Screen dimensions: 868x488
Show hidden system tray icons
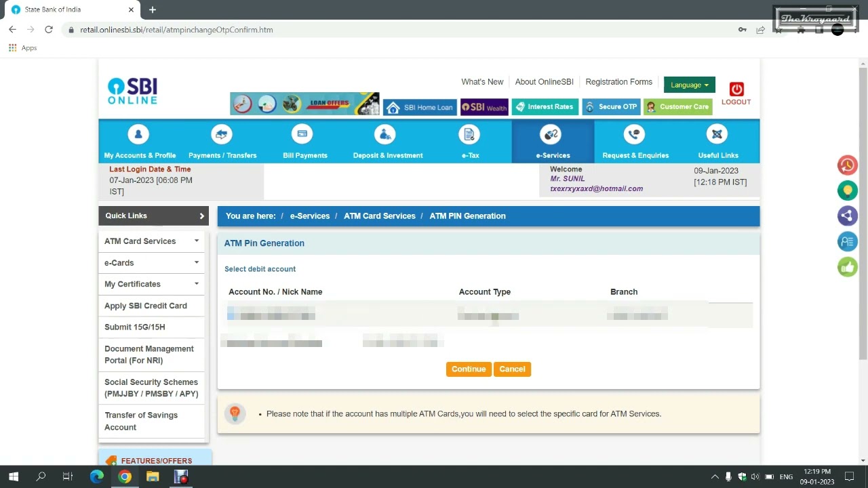click(714, 477)
